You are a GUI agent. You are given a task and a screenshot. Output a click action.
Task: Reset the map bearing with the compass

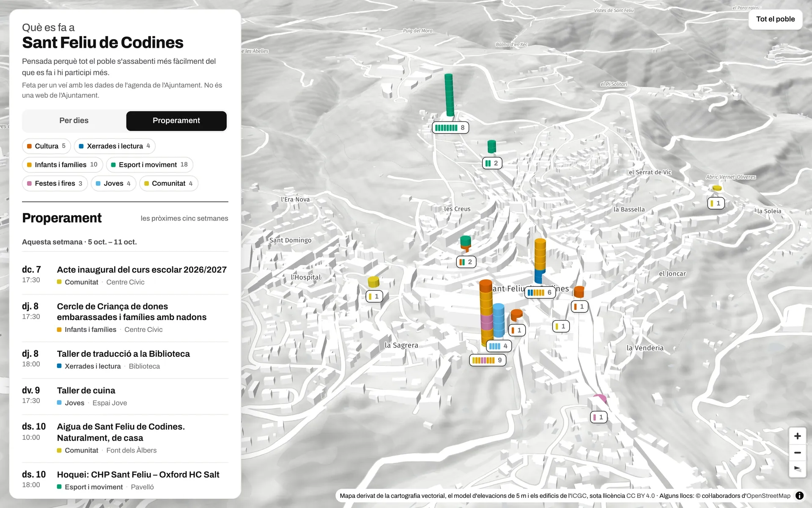[x=797, y=469]
